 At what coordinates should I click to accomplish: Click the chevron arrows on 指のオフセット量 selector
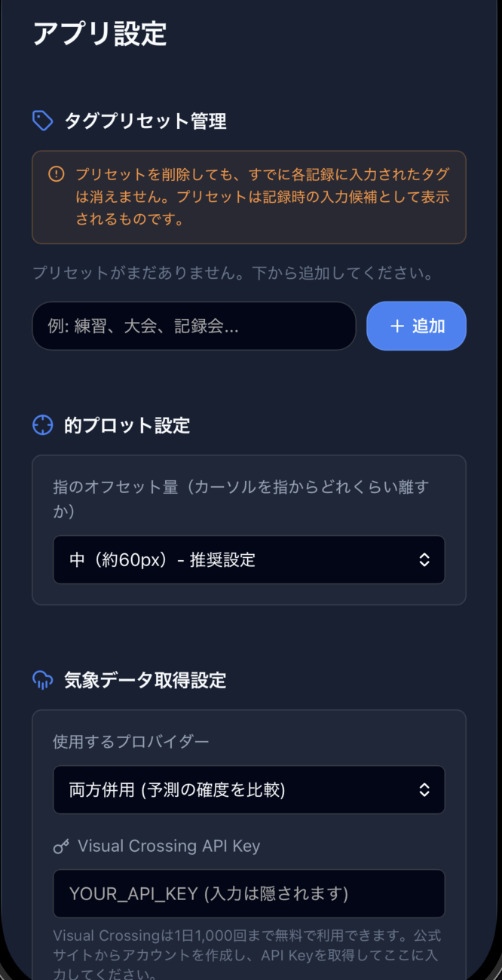pyautogui.click(x=424, y=559)
